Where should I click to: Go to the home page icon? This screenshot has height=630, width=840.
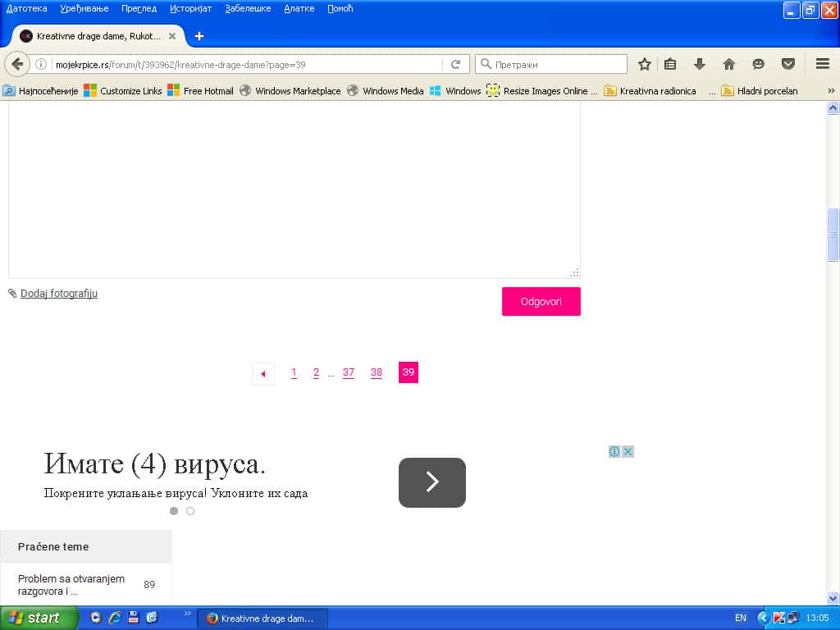[728, 64]
